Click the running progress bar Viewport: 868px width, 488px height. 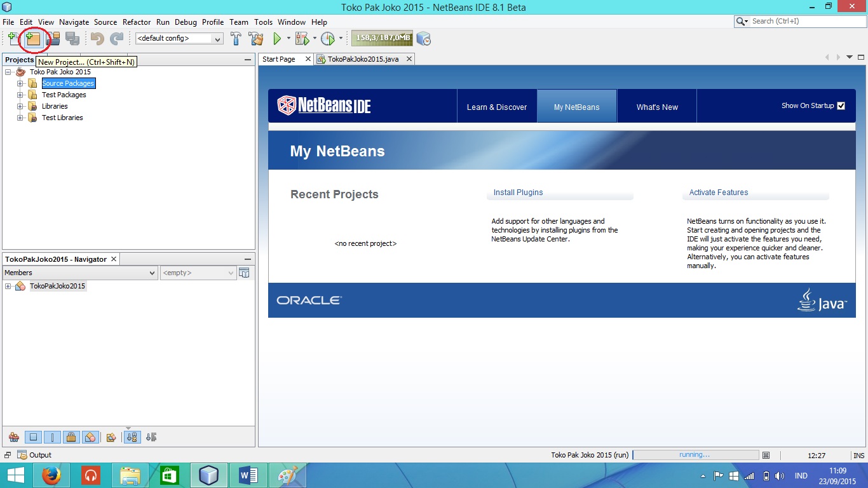696,455
